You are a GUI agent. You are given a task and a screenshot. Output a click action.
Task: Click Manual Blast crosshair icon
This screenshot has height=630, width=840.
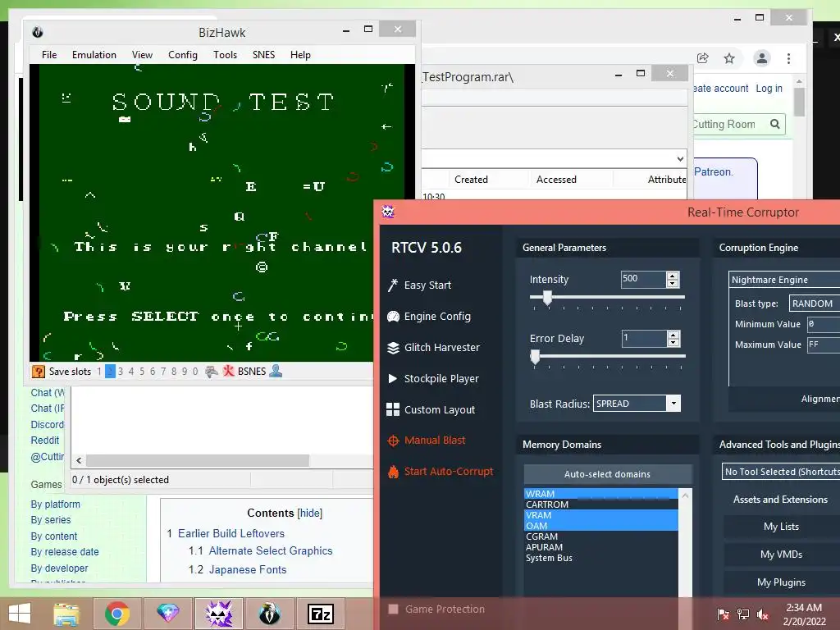pos(393,441)
